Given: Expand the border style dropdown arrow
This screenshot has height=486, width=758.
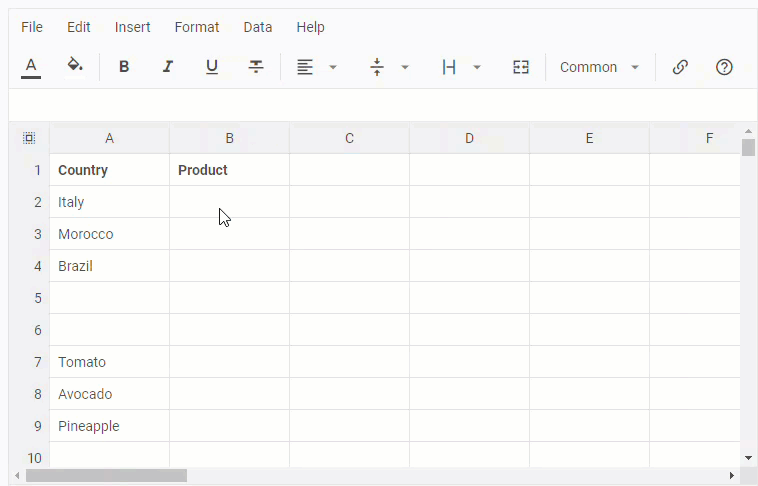Looking at the screenshot, I should tap(477, 67).
